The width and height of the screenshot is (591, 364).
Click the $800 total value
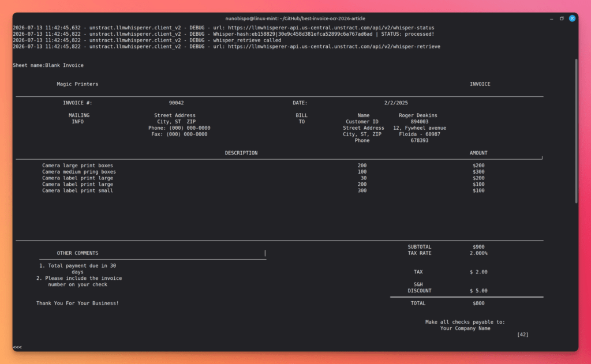[478, 303]
